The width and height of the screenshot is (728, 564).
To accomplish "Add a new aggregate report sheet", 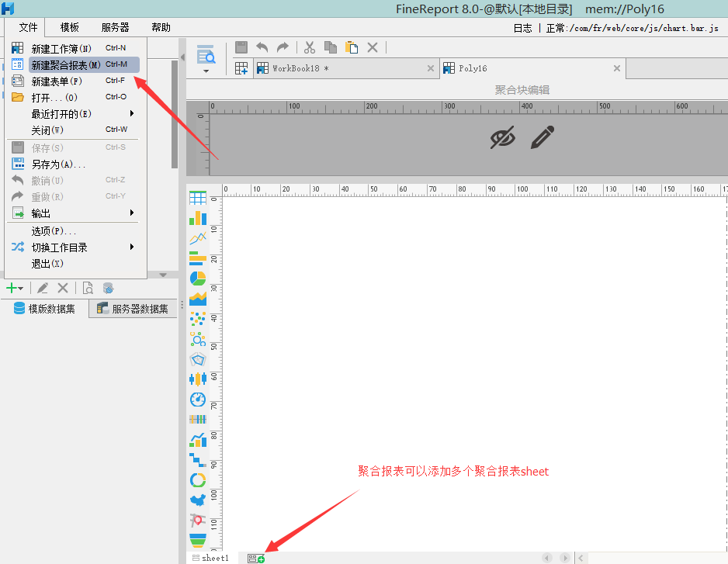I will pyautogui.click(x=256, y=559).
